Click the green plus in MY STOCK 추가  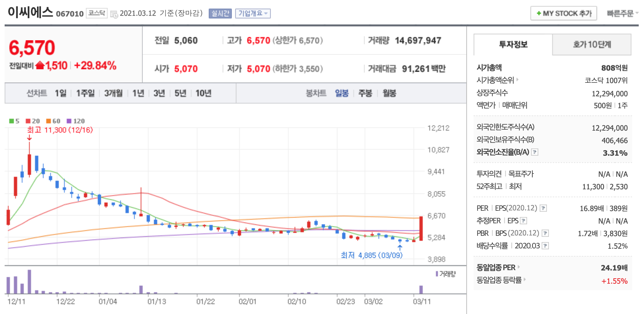[x=539, y=14]
